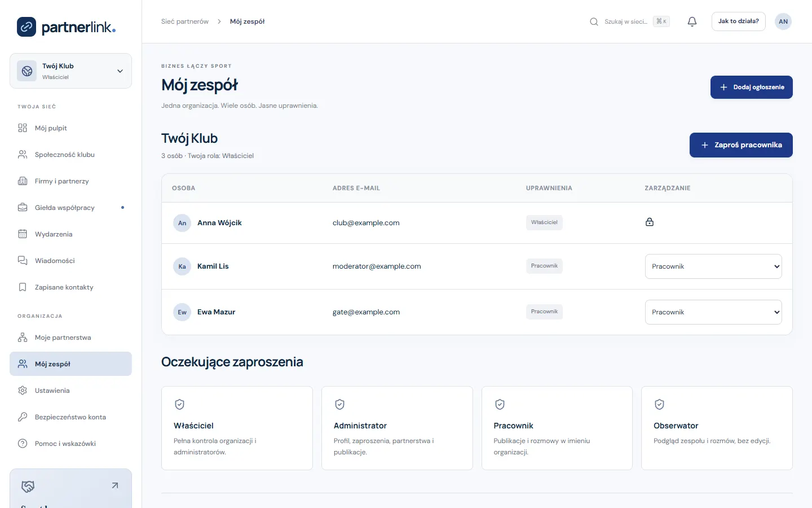Click the lock icon in Anna Wójcik row
This screenshot has width=812, height=508.
650,222
